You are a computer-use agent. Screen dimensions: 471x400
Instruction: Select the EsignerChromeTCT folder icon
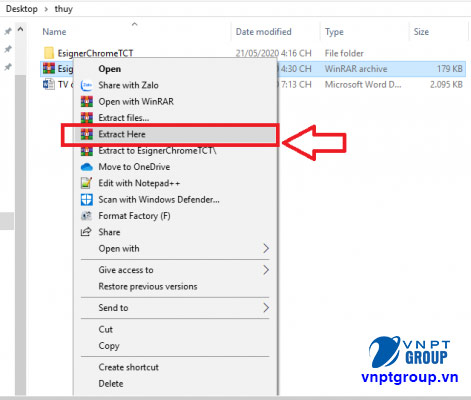click(x=49, y=53)
